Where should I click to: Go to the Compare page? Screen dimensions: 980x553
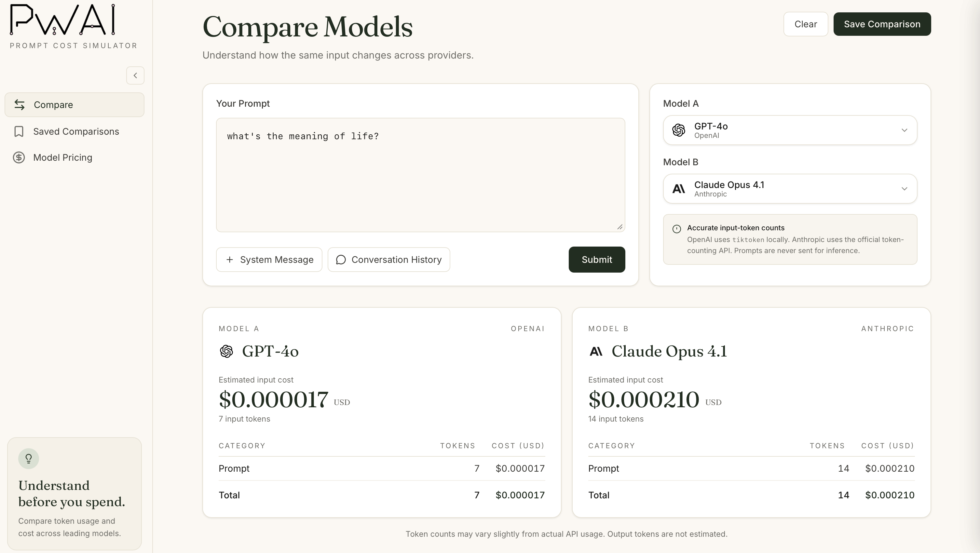pyautogui.click(x=75, y=105)
